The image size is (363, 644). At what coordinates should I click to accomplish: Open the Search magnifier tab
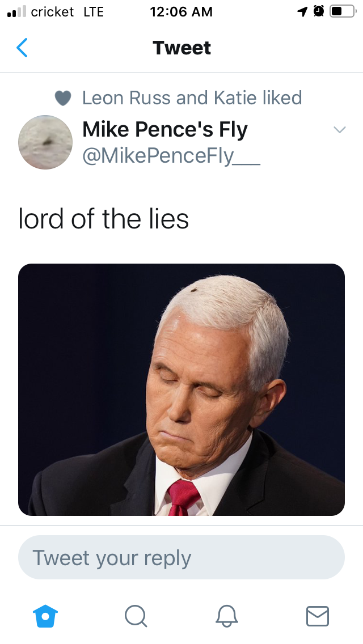pyautogui.click(x=136, y=615)
